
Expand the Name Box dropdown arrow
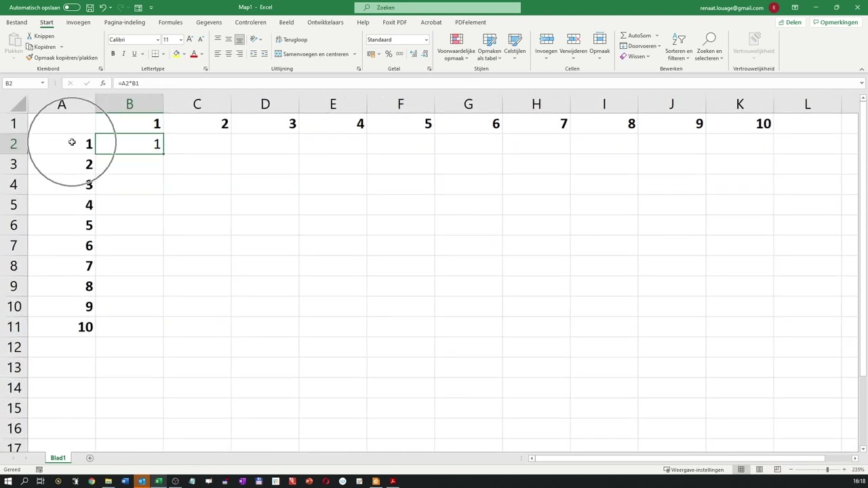pyautogui.click(x=42, y=83)
